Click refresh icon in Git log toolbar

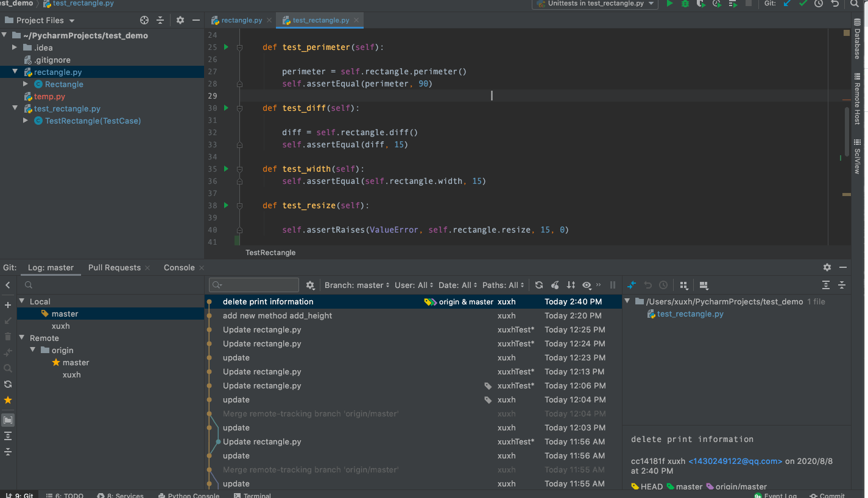tap(539, 285)
